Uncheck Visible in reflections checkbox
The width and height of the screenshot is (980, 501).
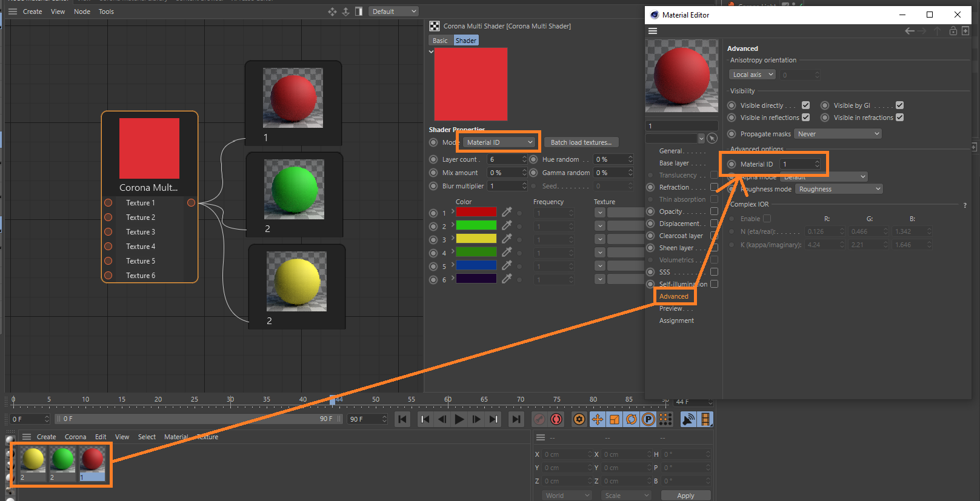805,118
